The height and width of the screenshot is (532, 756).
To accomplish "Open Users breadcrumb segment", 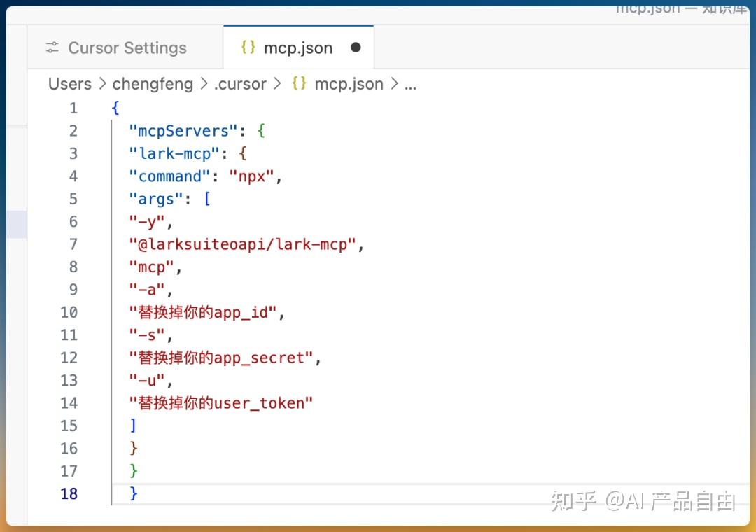I will pos(70,84).
